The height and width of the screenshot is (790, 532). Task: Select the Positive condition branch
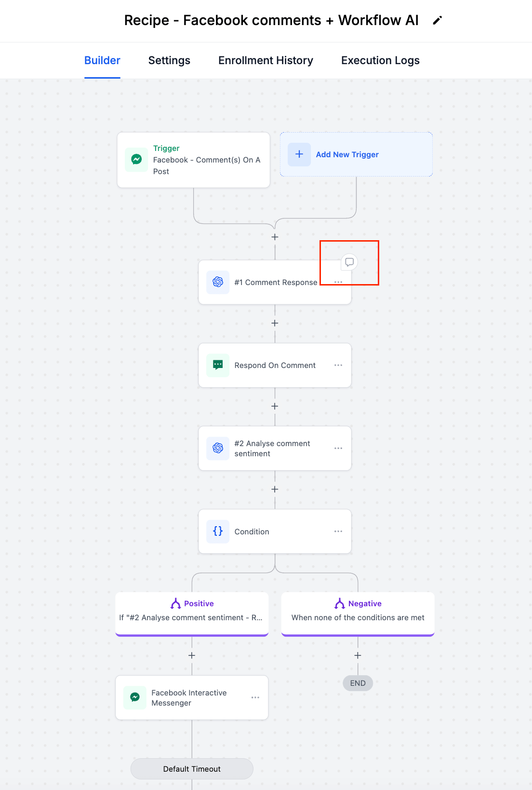[x=192, y=614]
